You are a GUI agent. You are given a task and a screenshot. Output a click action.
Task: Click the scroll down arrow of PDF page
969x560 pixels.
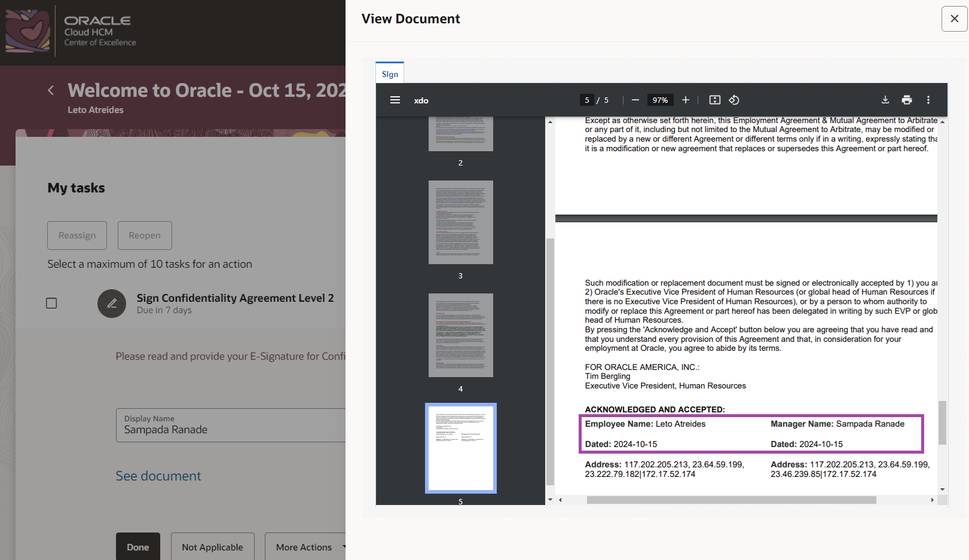[x=942, y=489]
